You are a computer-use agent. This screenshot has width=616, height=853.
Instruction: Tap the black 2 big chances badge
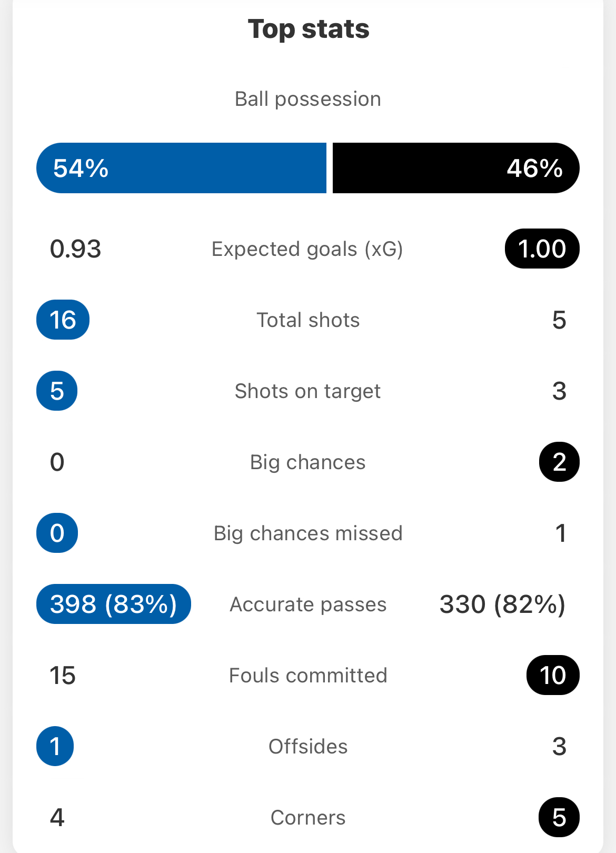point(559,462)
